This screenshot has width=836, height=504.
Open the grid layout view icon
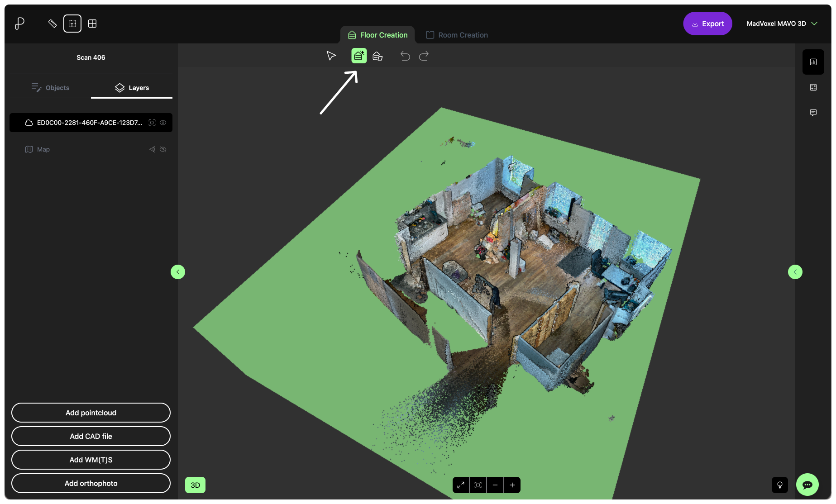(x=92, y=24)
